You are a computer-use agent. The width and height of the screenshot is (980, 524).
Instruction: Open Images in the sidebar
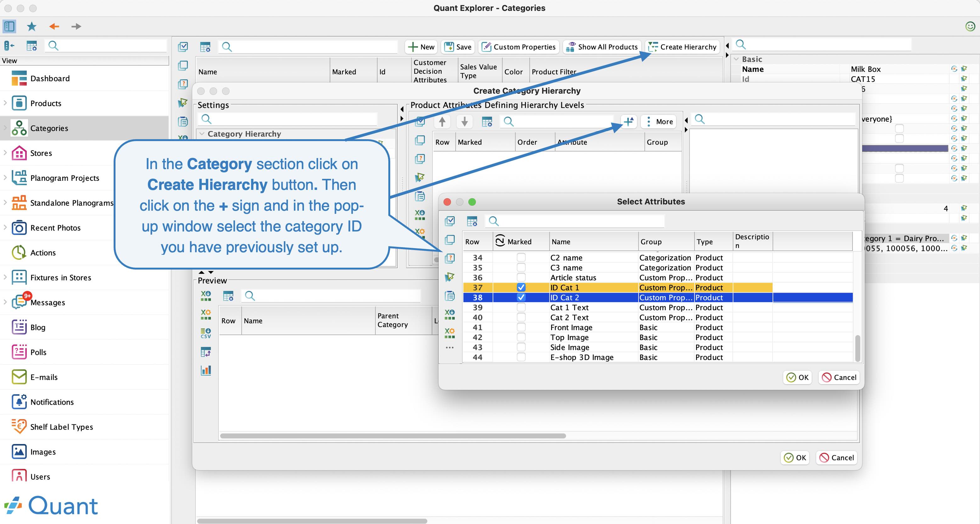42,452
